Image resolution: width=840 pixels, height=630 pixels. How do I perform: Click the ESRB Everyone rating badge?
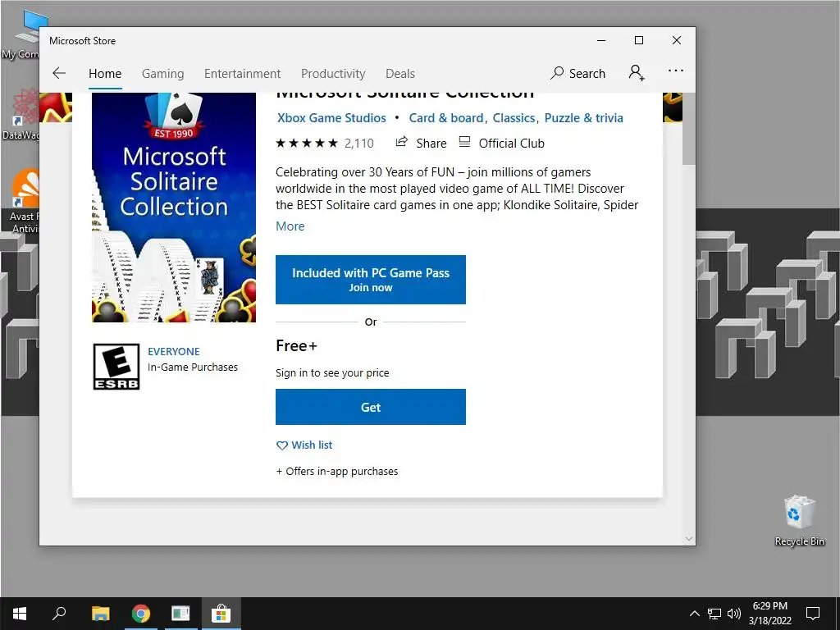pos(116,367)
